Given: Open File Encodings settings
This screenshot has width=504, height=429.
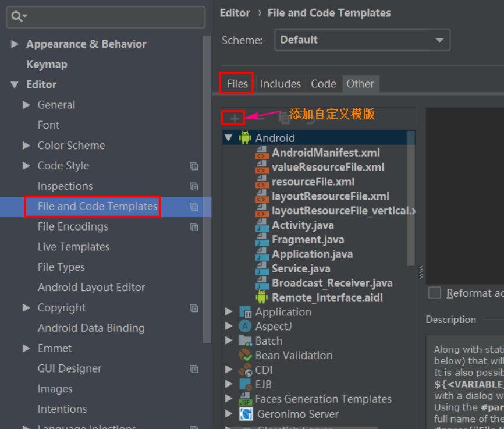Looking at the screenshot, I should 73,226.
